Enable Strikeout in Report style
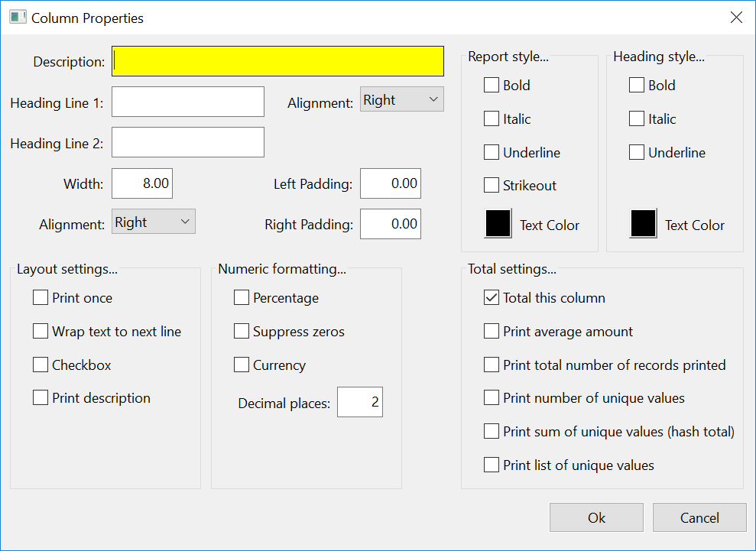 point(492,186)
